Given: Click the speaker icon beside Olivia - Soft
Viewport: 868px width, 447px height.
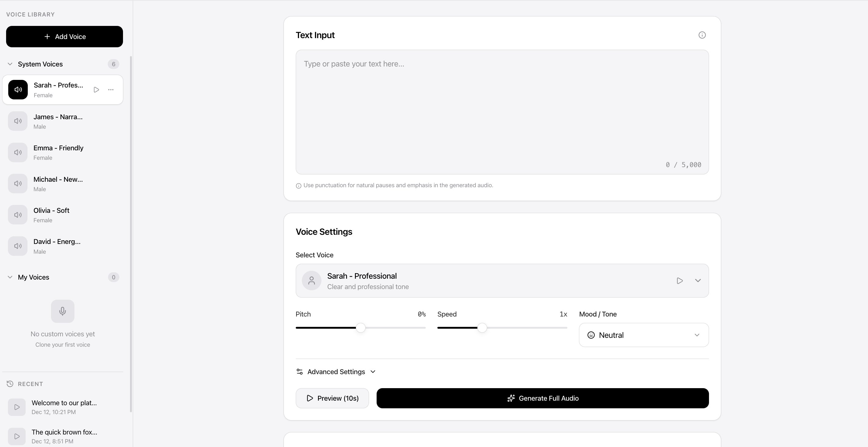Looking at the screenshot, I should [17, 214].
